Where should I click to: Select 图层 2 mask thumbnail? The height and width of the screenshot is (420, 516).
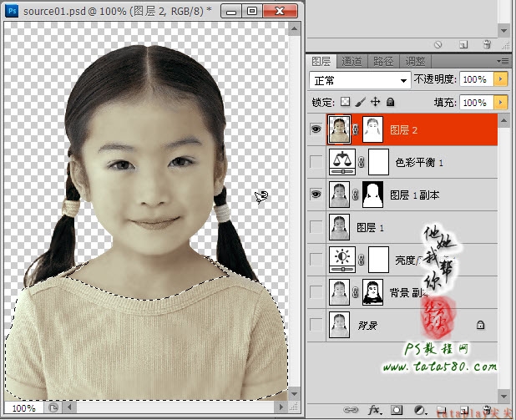372,129
